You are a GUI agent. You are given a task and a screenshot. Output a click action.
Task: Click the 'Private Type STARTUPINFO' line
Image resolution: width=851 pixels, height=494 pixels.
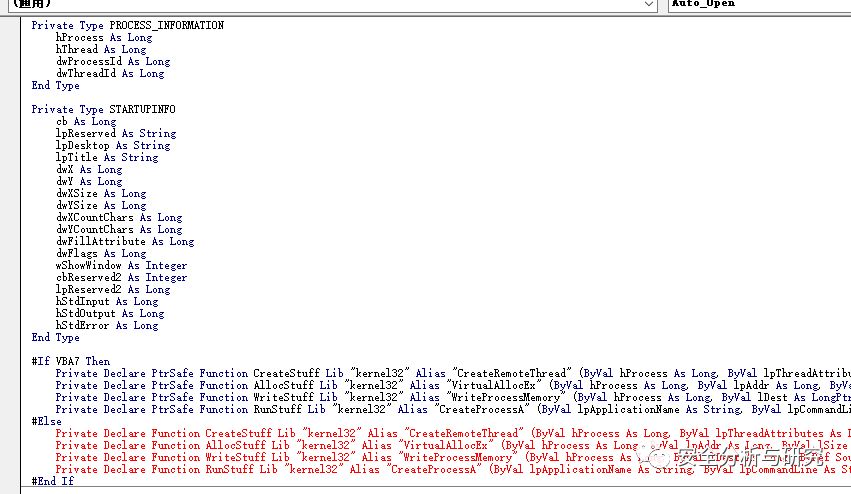[x=103, y=109]
